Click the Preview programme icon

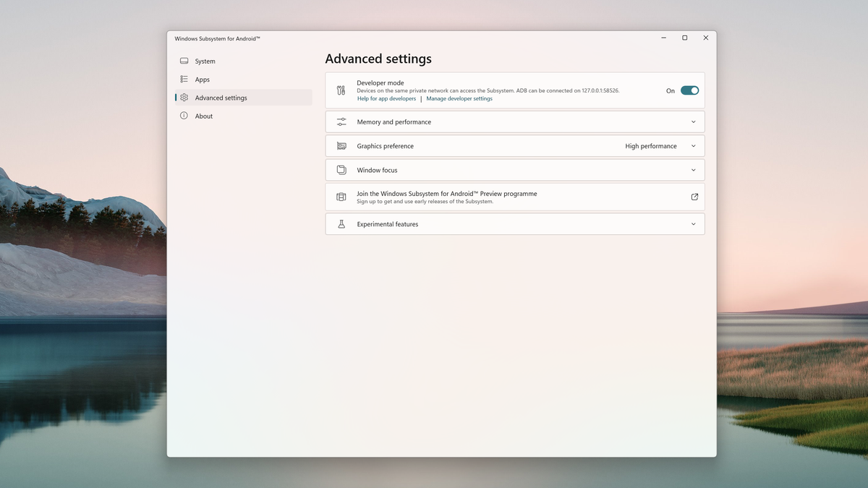tap(341, 196)
